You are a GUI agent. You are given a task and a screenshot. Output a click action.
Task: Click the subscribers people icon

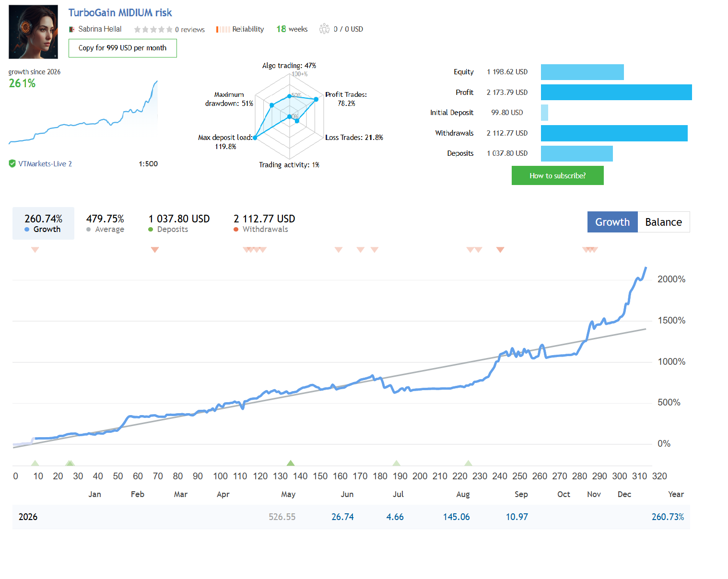click(x=325, y=29)
